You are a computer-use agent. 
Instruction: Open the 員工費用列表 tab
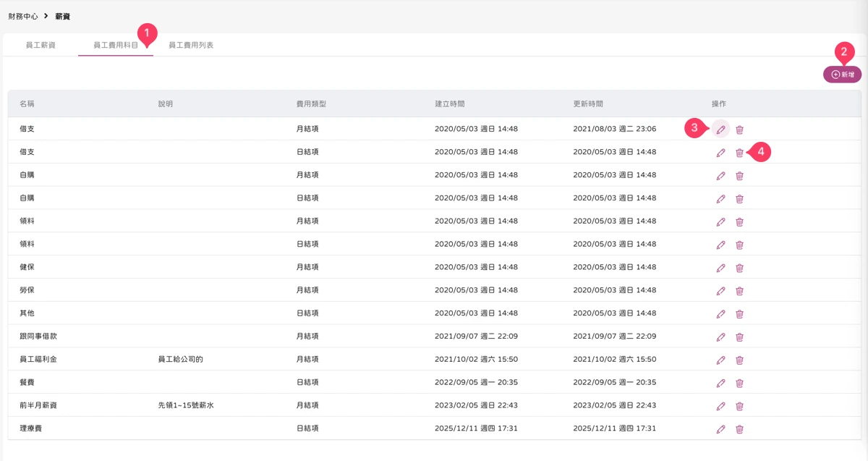coord(191,45)
